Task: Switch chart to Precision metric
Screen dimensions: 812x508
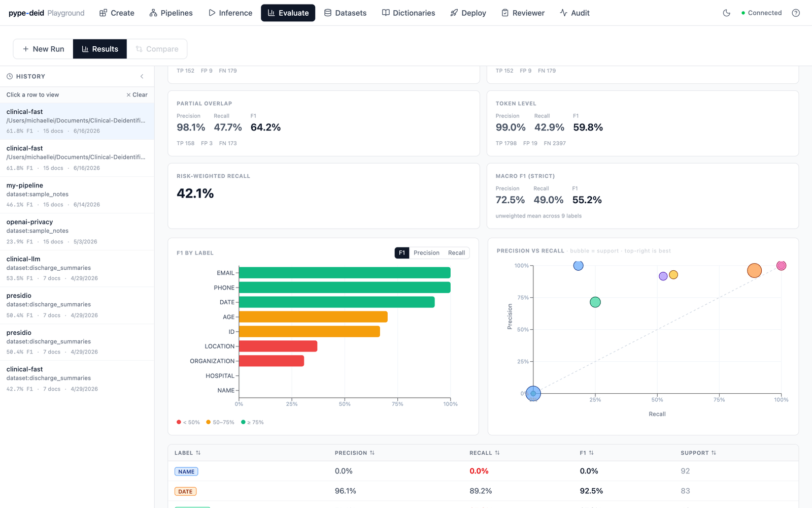Action: tap(426, 253)
